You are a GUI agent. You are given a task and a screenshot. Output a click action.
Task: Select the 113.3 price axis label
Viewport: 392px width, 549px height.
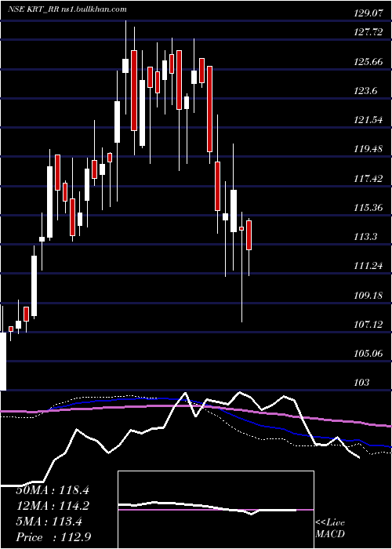pyautogui.click(x=365, y=237)
